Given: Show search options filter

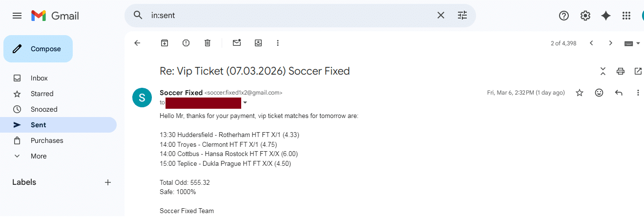Looking at the screenshot, I should 462,16.
